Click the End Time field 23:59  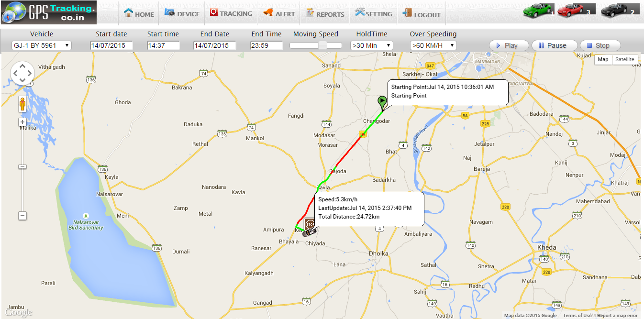[x=266, y=45]
